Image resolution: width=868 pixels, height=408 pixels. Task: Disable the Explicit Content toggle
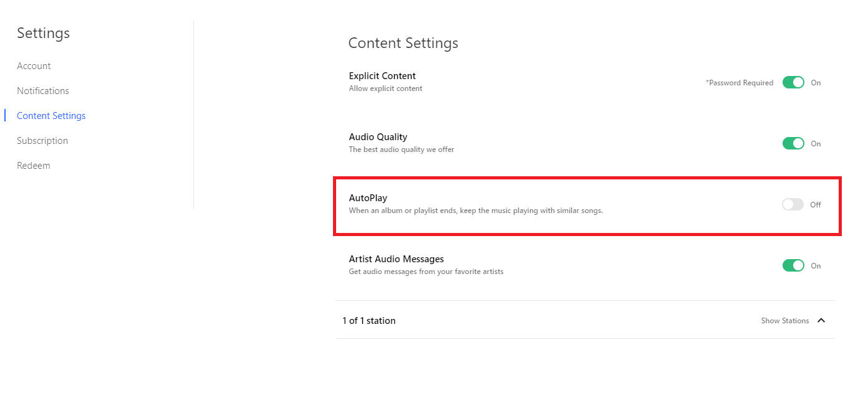coord(793,82)
